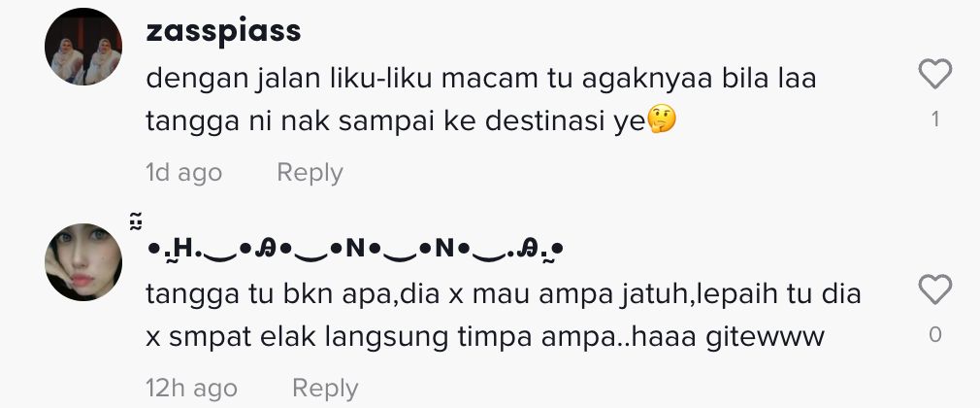Like zasspiass's comment with the heart

[935, 74]
